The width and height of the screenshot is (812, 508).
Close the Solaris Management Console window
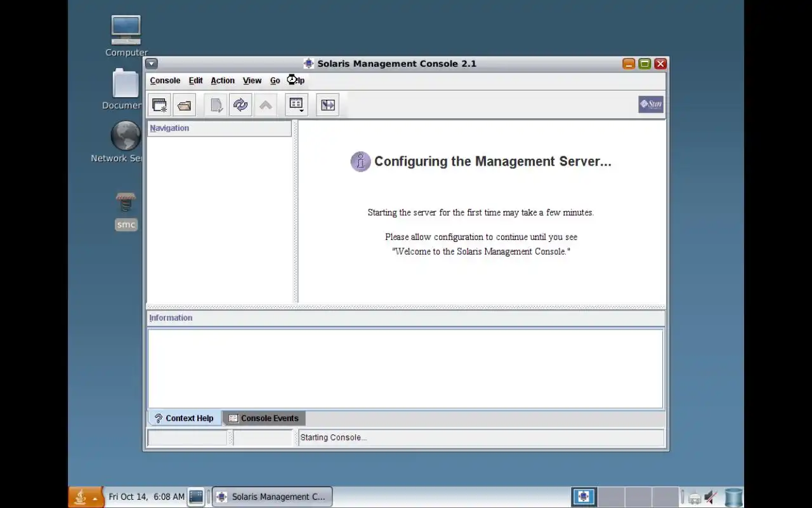pyautogui.click(x=660, y=63)
